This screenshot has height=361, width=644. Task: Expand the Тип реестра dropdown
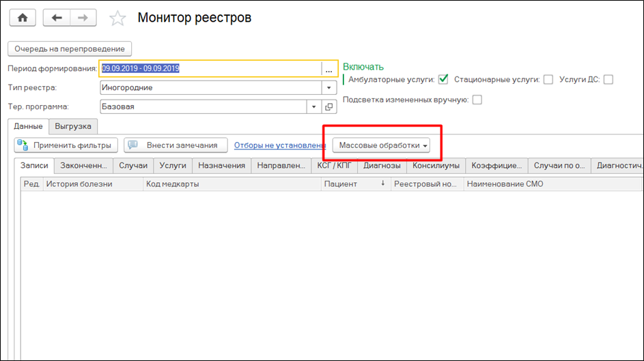(x=328, y=88)
